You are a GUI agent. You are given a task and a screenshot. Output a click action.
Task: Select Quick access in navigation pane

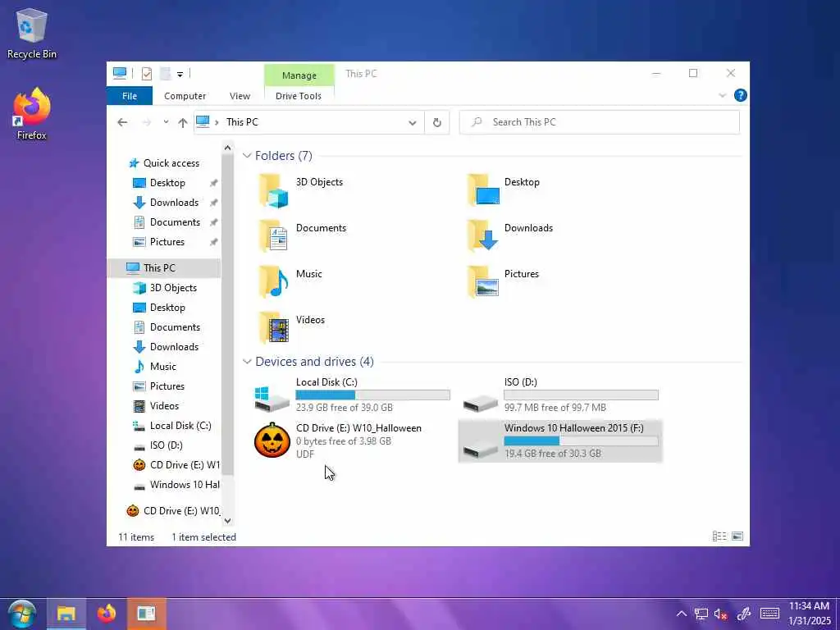coord(164,163)
